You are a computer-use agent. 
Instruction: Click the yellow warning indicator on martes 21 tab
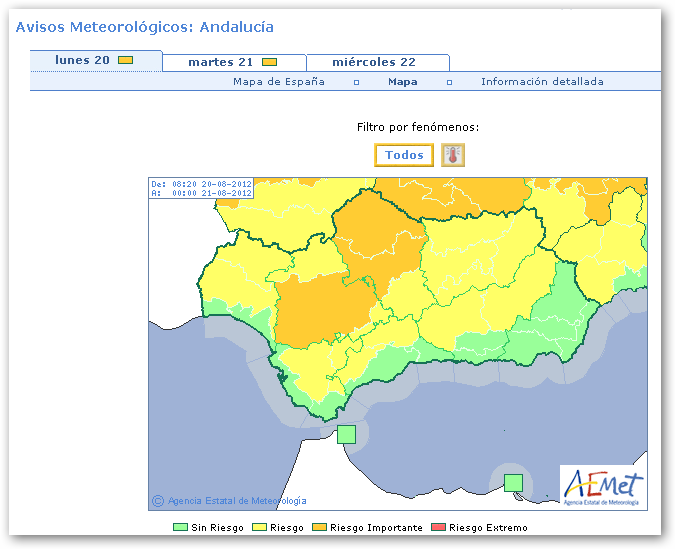click(269, 63)
